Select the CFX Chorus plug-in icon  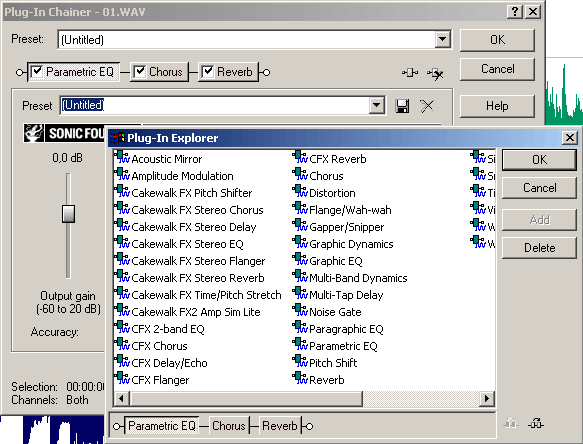(x=122, y=345)
